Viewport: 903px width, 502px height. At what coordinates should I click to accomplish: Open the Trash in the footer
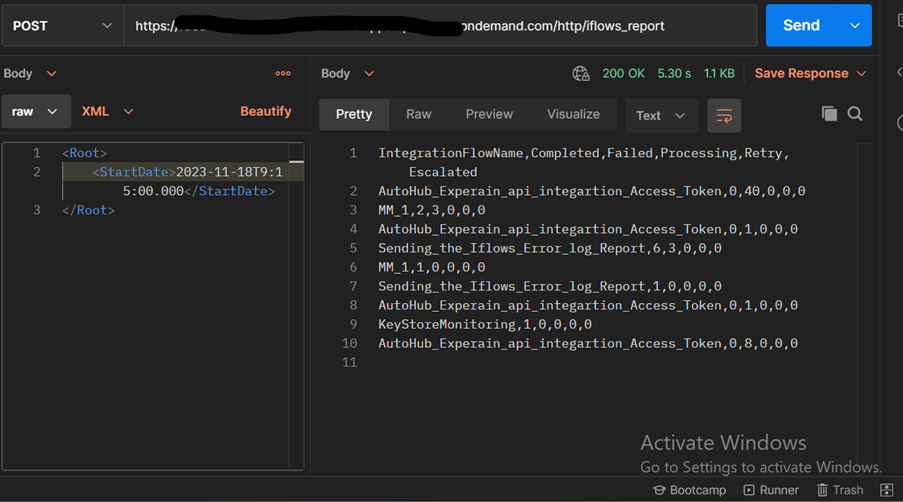tap(840, 490)
